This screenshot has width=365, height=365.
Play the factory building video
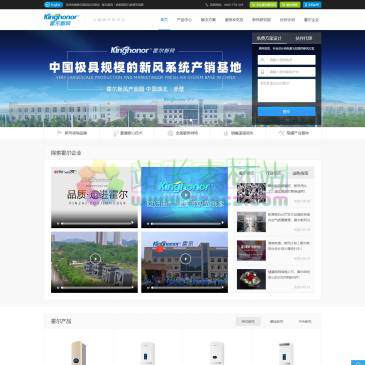[185, 258]
